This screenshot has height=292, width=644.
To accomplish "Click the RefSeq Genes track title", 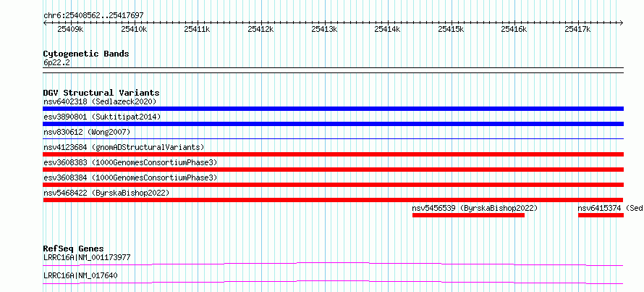I will (x=74, y=249).
